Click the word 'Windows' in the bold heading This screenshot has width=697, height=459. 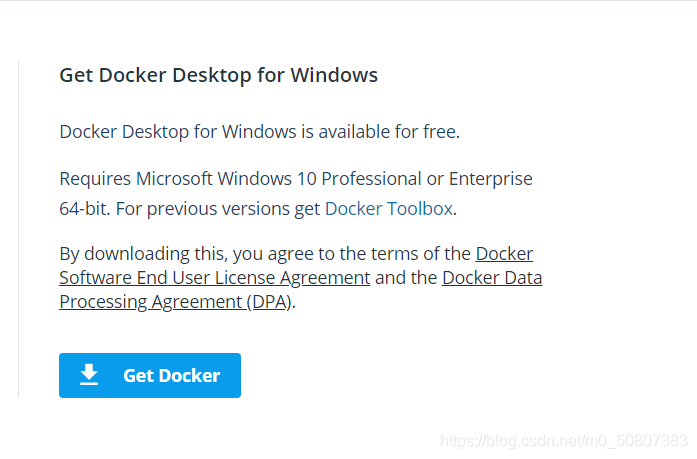click(334, 75)
